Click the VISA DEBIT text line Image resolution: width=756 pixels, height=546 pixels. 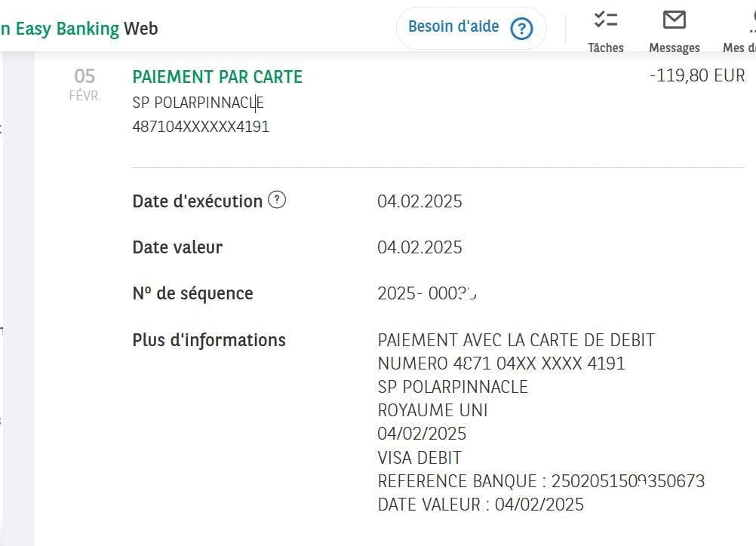(x=419, y=458)
